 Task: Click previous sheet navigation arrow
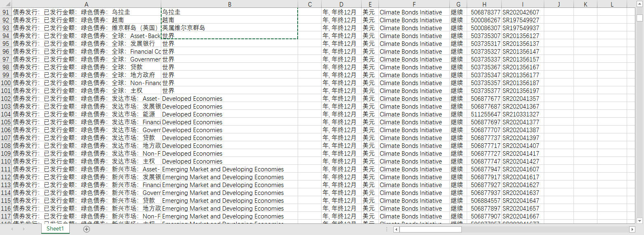pos(12,229)
